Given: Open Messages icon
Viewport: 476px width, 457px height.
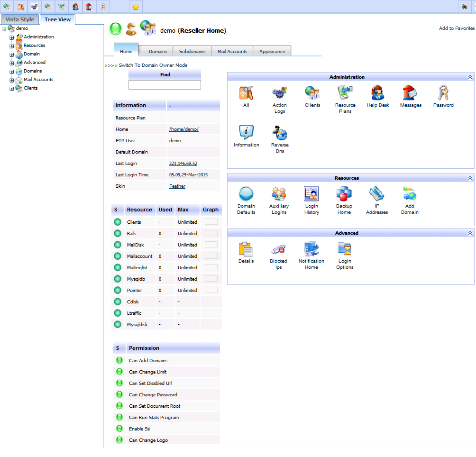Looking at the screenshot, I should (x=411, y=93).
